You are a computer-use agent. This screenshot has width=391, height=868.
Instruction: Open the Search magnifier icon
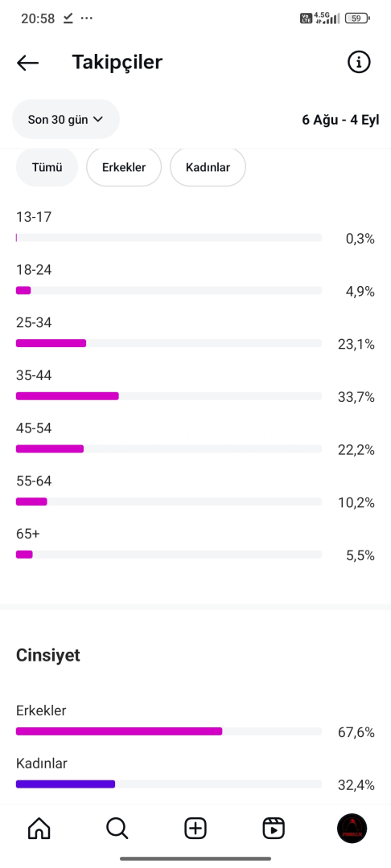click(117, 829)
